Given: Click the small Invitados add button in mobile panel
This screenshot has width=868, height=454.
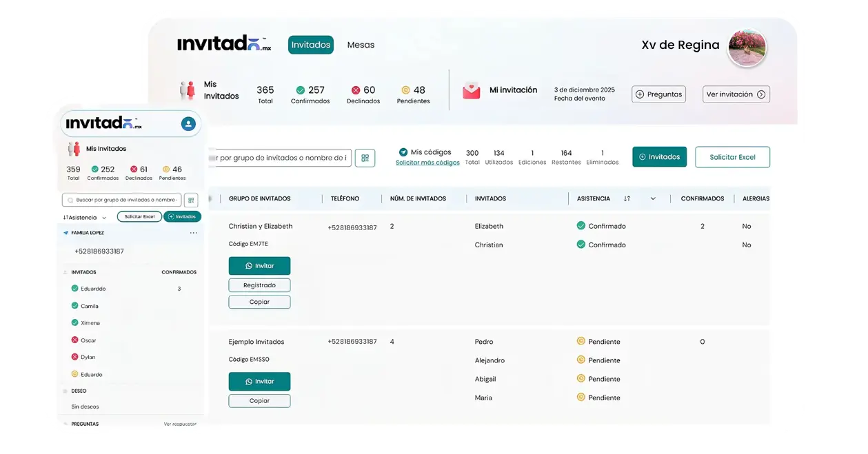Looking at the screenshot, I should pyautogui.click(x=182, y=216).
